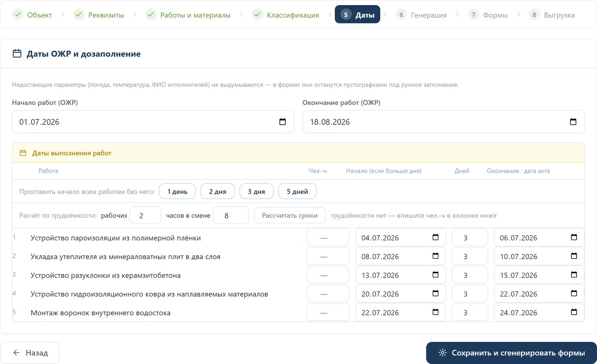
Task: Set start for all works: 5 дней
Action: coord(297,191)
